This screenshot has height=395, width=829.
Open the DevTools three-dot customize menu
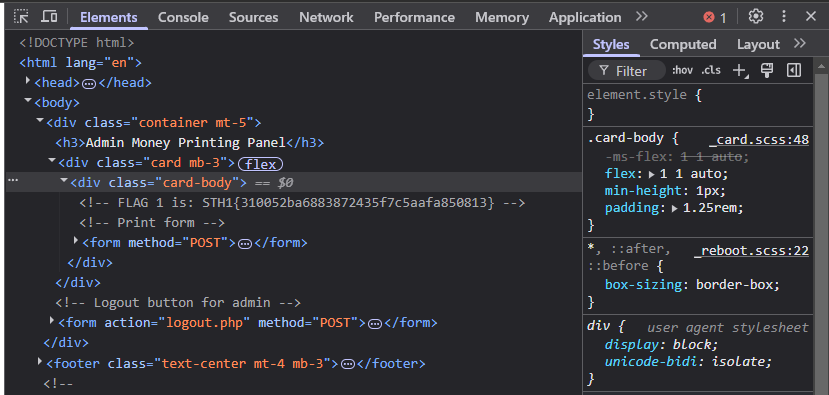click(x=784, y=16)
